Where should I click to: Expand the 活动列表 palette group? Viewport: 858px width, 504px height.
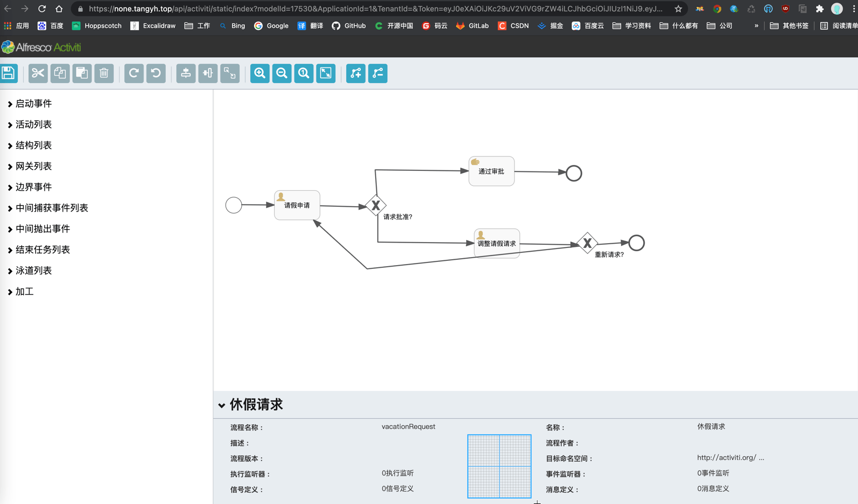click(33, 125)
